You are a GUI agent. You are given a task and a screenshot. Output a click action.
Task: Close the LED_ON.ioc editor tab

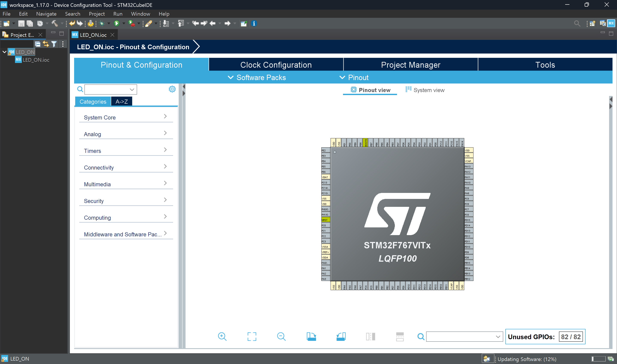point(112,35)
